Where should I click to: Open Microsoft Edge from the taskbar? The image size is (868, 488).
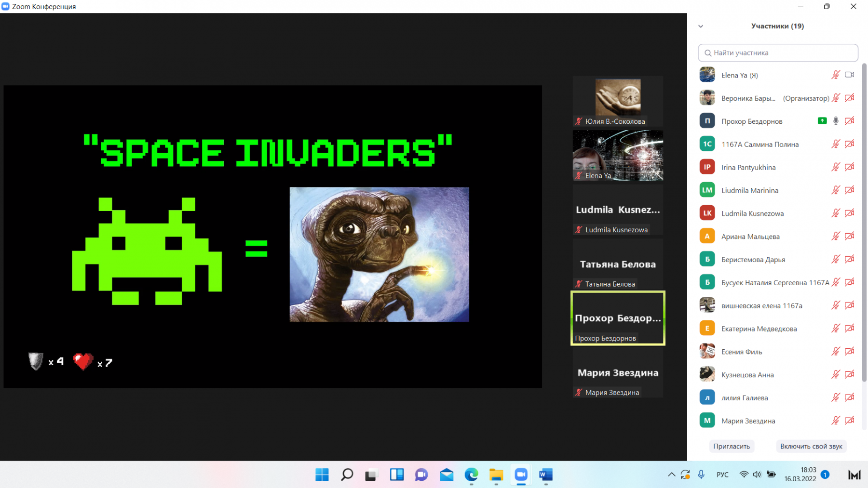[471, 475]
